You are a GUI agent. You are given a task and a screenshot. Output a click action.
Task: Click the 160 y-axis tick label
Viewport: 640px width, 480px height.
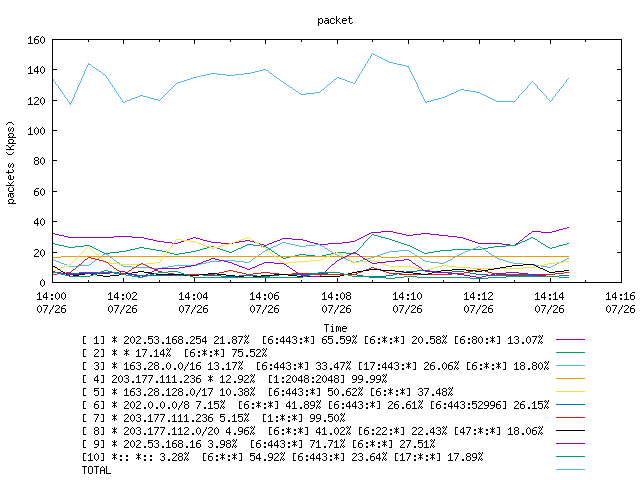(x=36, y=40)
